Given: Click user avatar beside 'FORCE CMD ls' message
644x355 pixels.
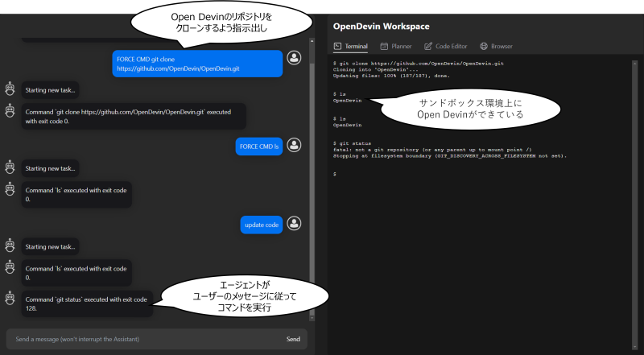Looking at the screenshot, I should coord(294,145).
